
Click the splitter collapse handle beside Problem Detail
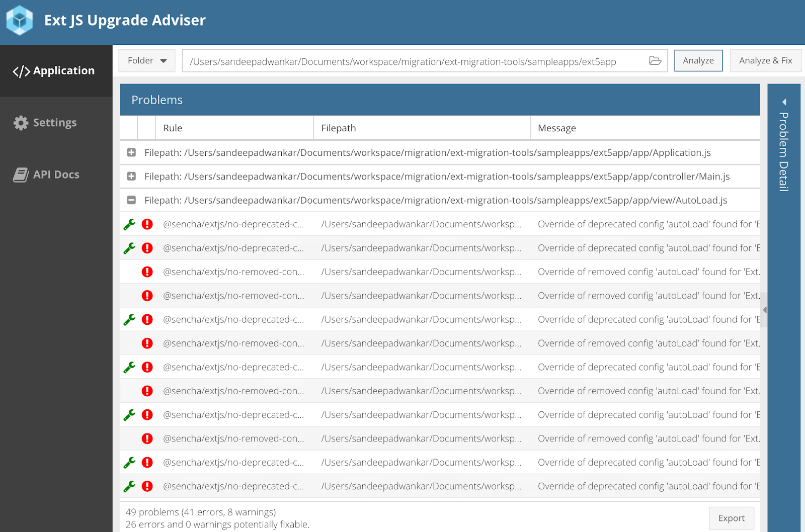click(764, 310)
